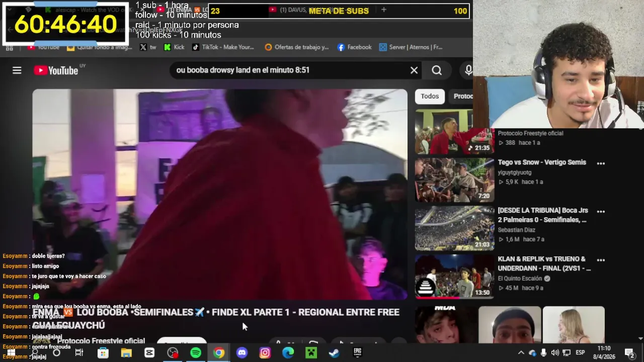Open the YouTube hamburger guide menu
This screenshot has width=644, height=362.
17,70
